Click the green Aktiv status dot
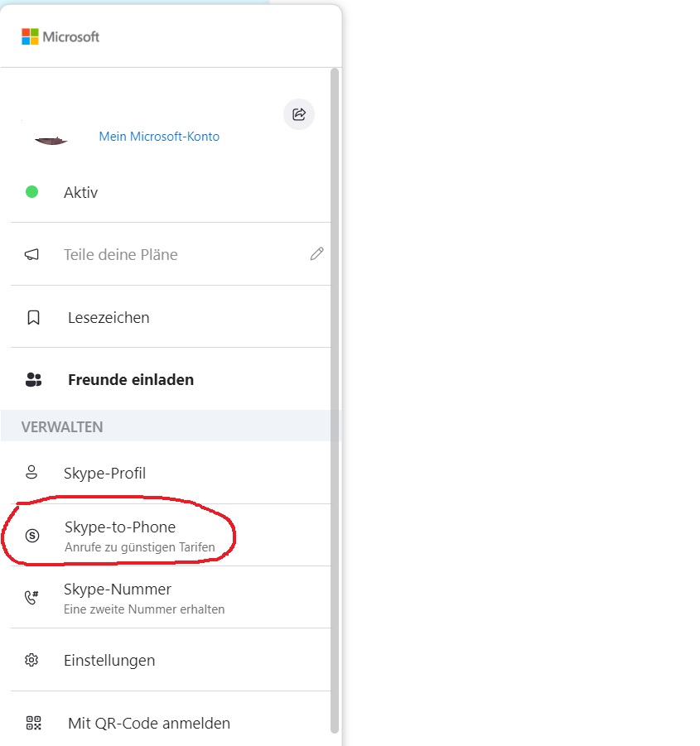This screenshot has height=746, width=700. [32, 192]
